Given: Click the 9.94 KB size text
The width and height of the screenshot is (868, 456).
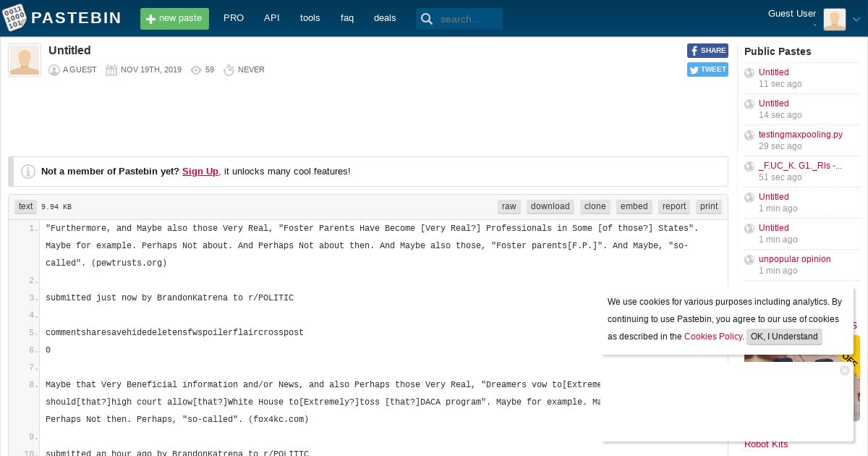Looking at the screenshot, I should pos(56,207).
